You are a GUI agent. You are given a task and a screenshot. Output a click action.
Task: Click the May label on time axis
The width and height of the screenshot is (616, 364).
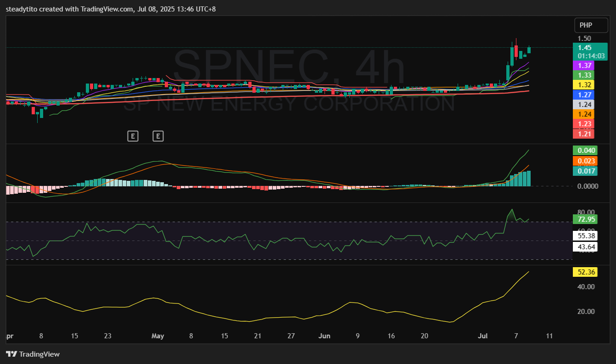click(157, 336)
